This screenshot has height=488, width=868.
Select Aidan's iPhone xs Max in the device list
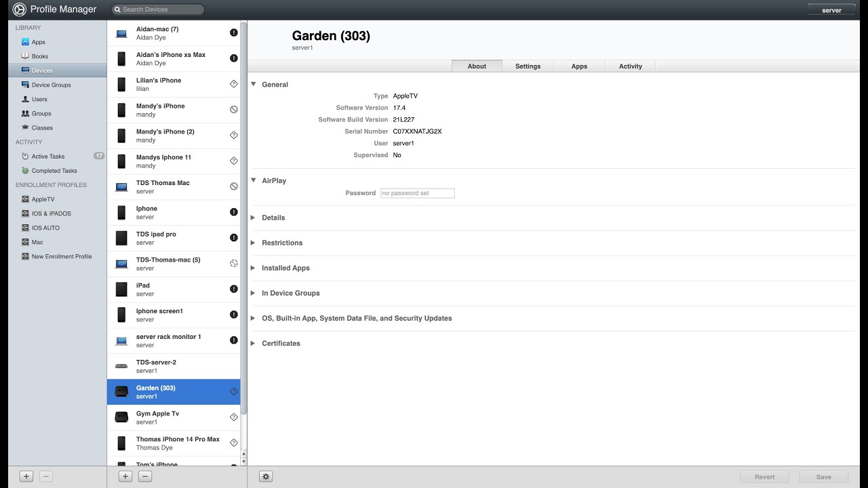click(x=174, y=59)
